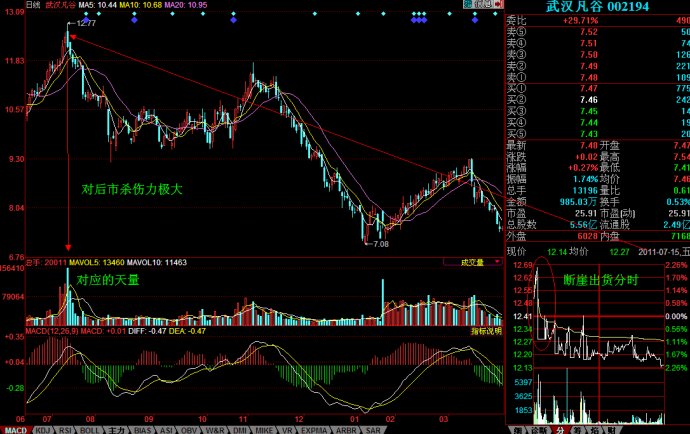Click the date 2011-07-15 in intraday header
690x434 pixels.
pos(659,252)
